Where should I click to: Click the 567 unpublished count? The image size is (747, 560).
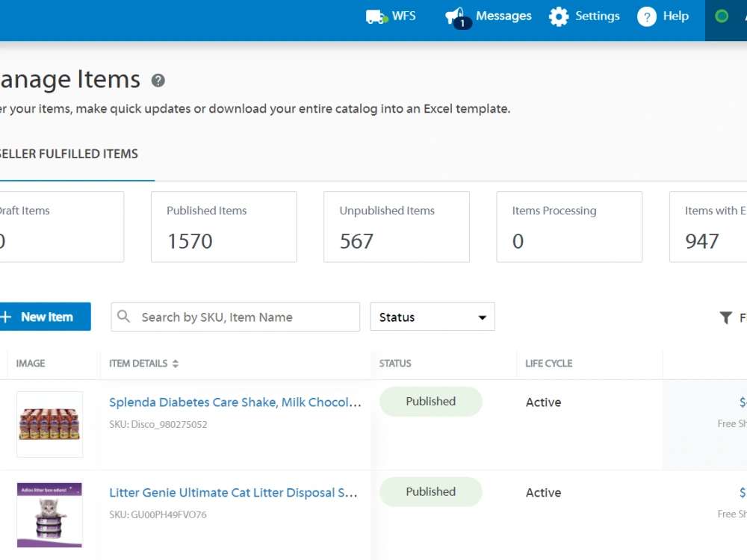[356, 241]
